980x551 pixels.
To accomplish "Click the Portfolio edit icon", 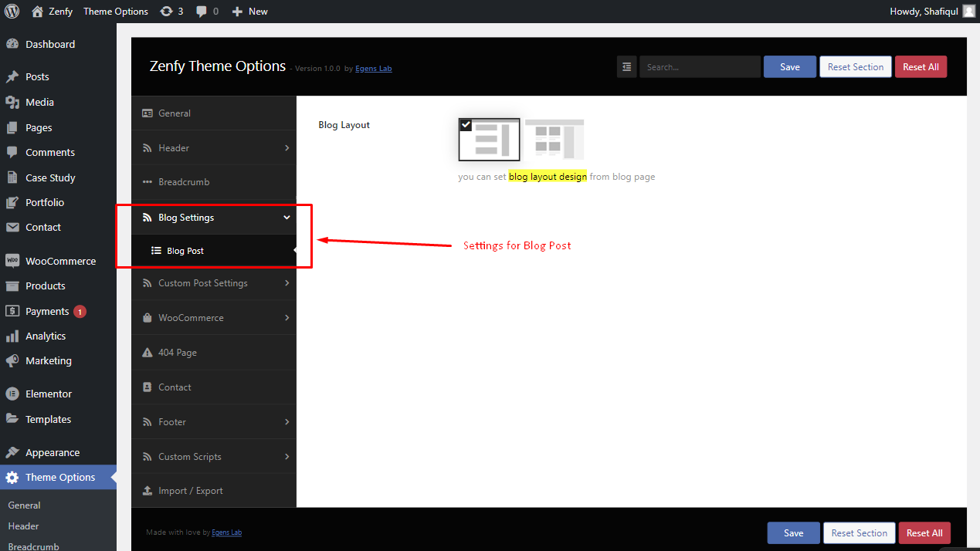I will click(x=12, y=202).
